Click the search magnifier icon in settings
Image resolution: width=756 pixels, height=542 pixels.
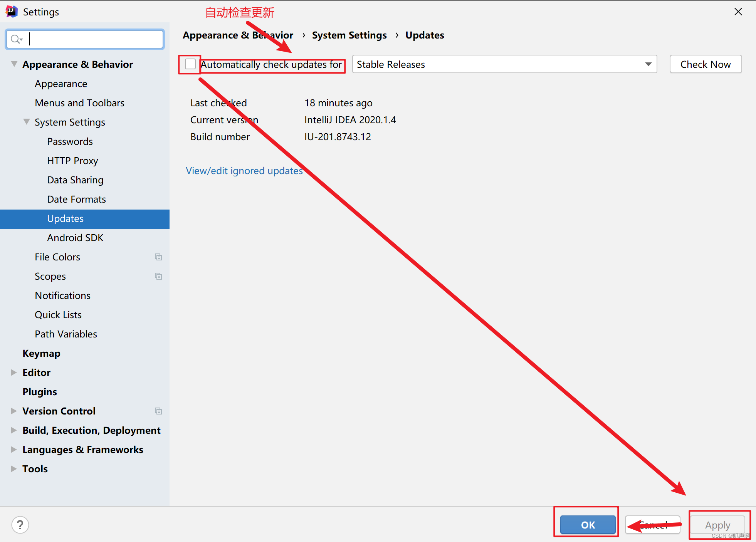point(17,39)
